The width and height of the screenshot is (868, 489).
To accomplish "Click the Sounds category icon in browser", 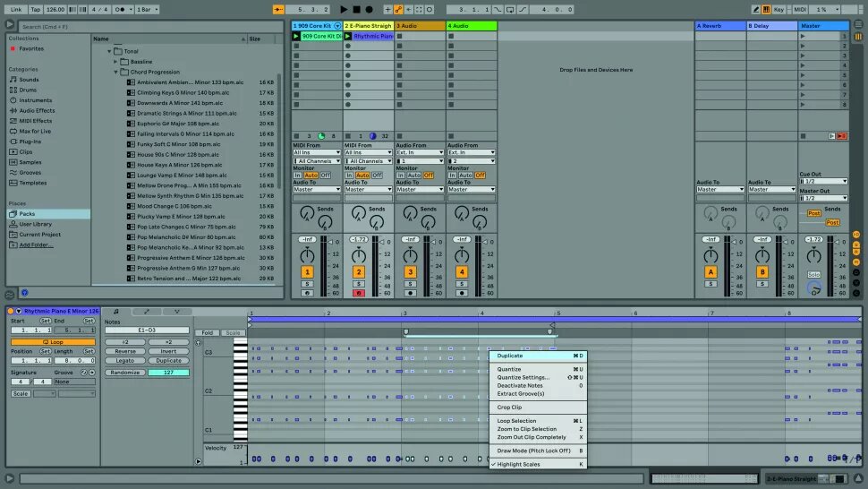I will pos(13,80).
